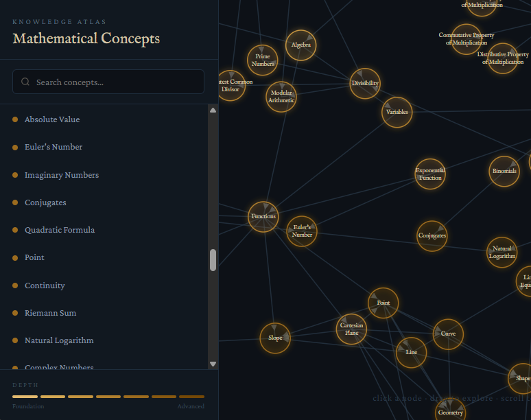Click the search magnifier icon

pyautogui.click(x=25, y=82)
